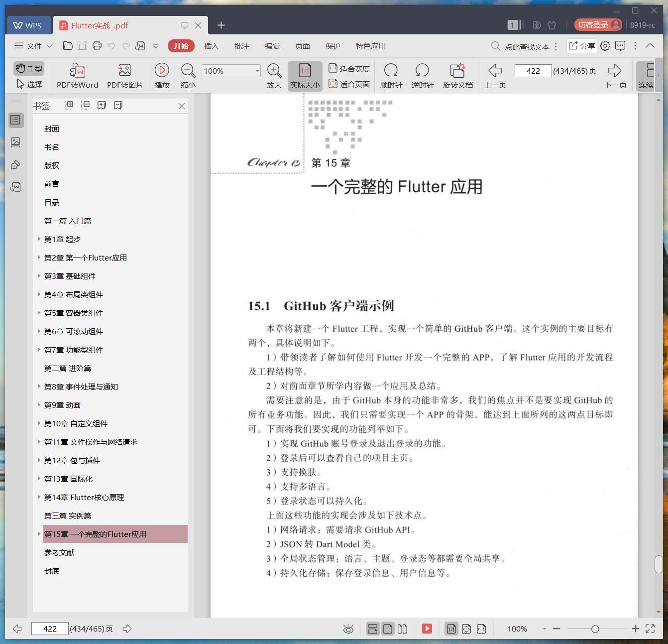
Task: Toggle 连续 continuous reading mode
Action: click(x=646, y=76)
